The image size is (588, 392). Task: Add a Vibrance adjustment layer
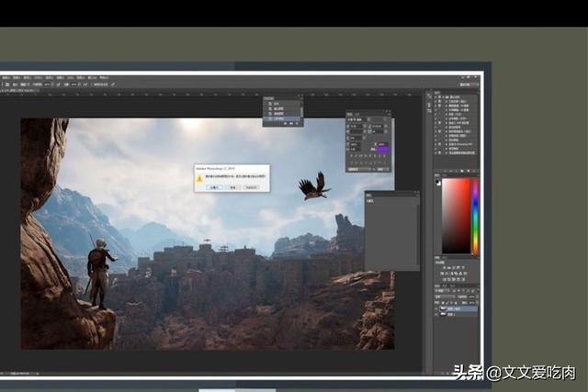pos(463,267)
